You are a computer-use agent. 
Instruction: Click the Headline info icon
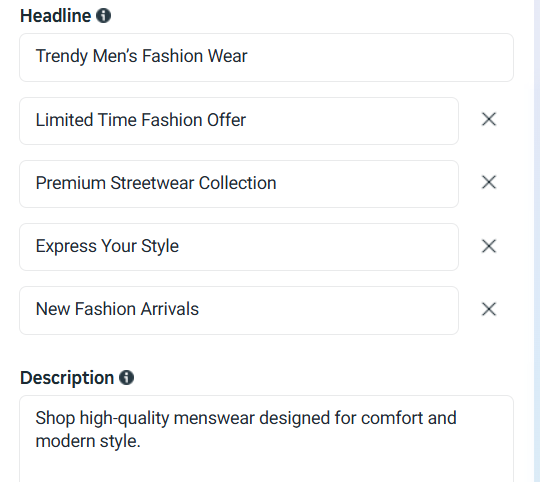pyautogui.click(x=103, y=16)
